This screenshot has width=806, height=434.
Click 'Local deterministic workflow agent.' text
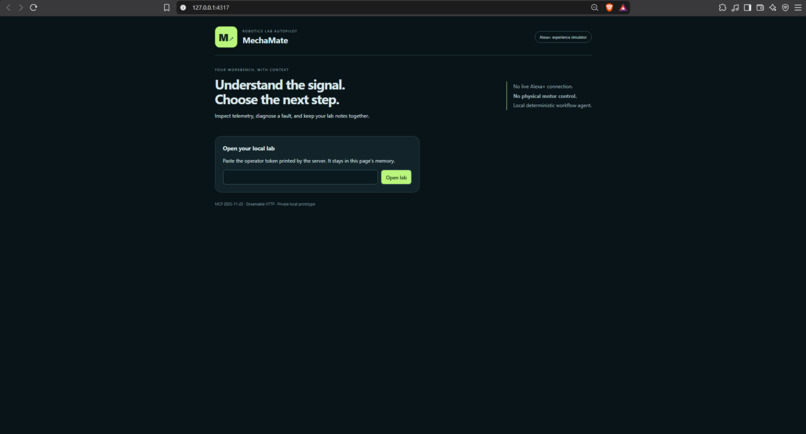552,105
